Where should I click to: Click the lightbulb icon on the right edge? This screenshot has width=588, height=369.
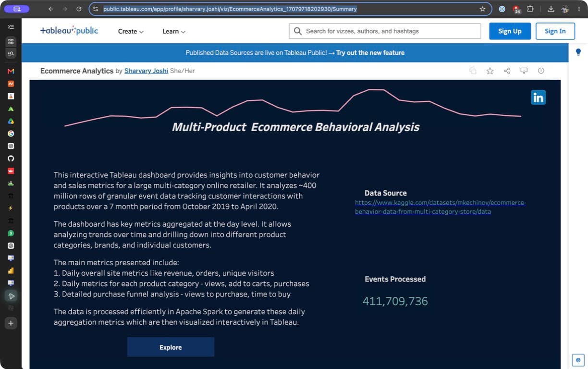578,52
